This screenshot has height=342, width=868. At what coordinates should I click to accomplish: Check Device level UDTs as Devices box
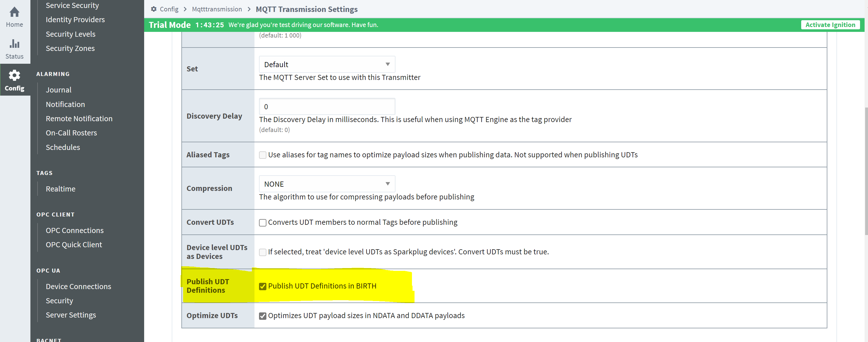coord(262,252)
